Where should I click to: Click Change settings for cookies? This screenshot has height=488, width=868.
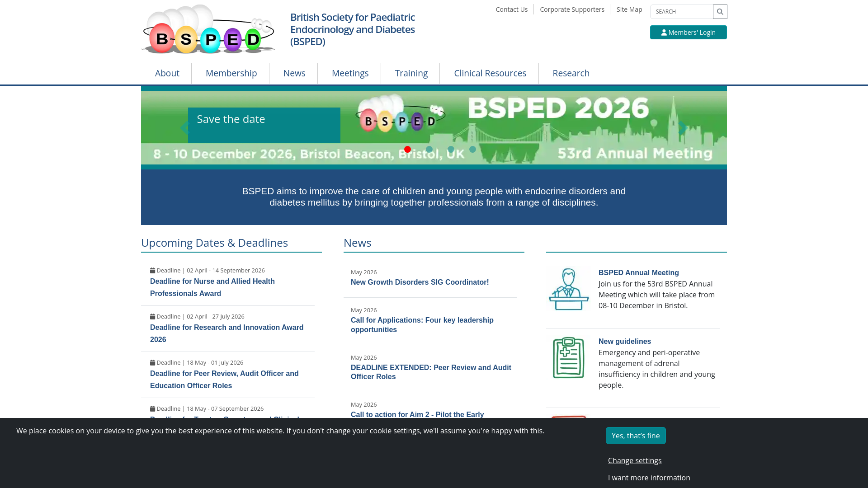pos(635,460)
